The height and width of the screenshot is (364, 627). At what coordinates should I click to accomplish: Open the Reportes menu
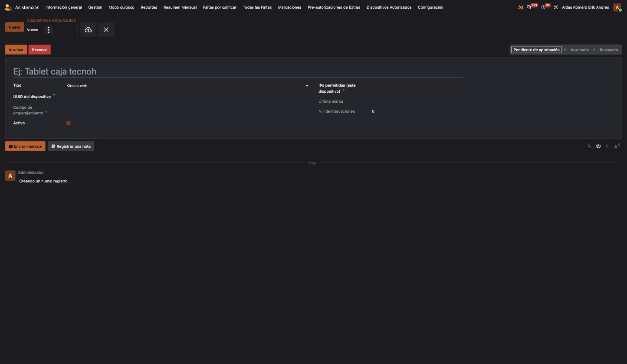click(x=149, y=7)
